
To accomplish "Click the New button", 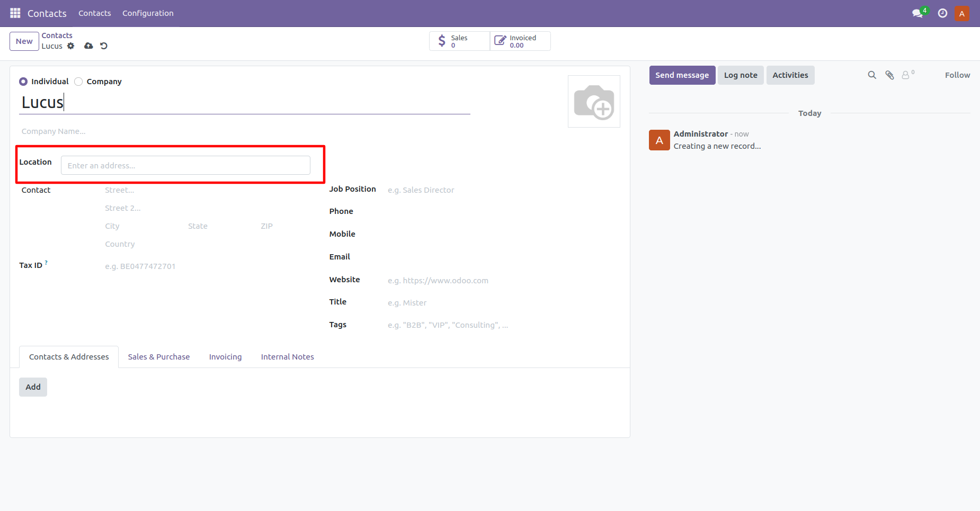I will 24,41.
